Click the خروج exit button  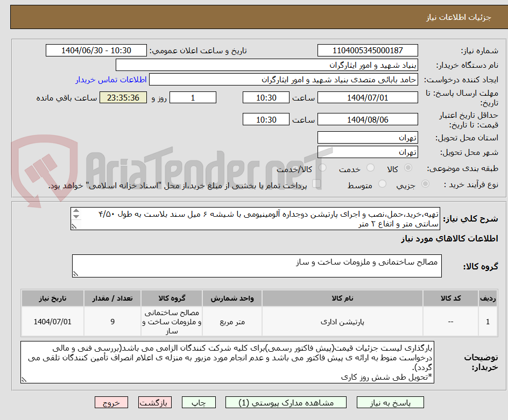(111, 402)
